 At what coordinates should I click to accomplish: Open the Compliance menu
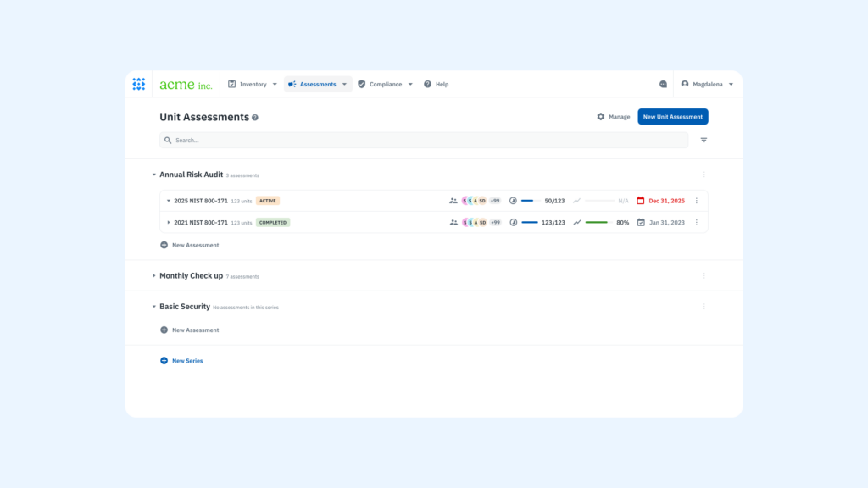(386, 84)
